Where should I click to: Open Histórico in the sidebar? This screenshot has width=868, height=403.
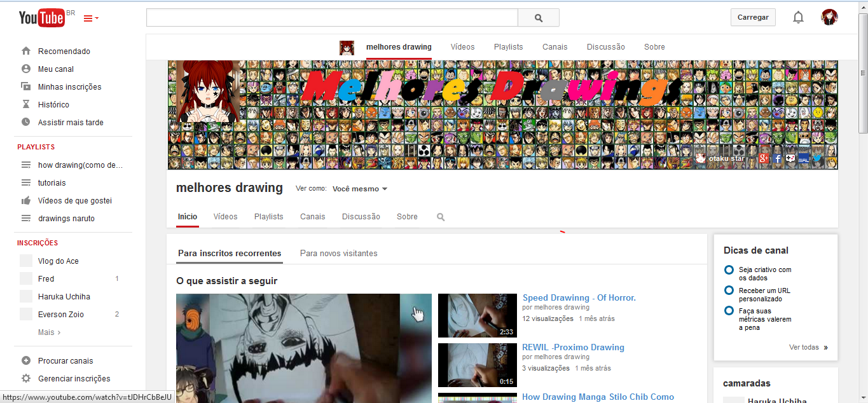tap(53, 105)
